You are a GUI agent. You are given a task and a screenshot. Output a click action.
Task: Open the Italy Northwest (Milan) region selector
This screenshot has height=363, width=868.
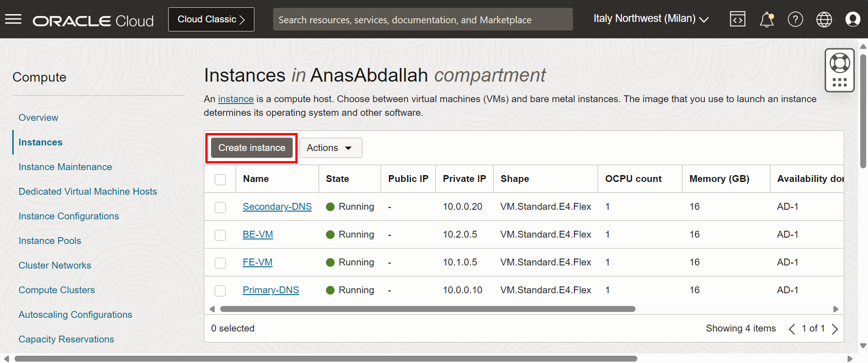tap(650, 19)
